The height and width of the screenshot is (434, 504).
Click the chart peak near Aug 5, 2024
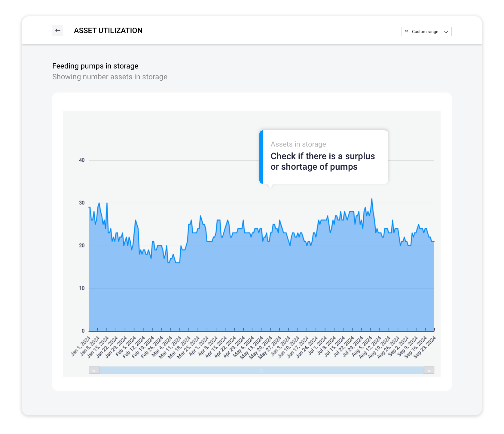372,199
